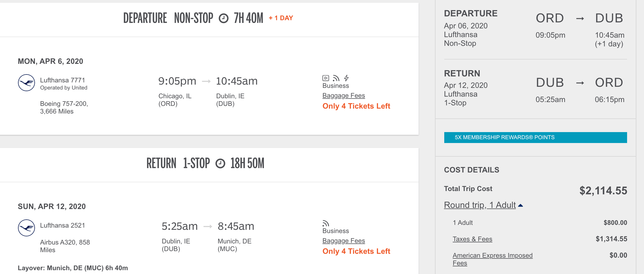This screenshot has height=274, width=644.
Task: Click the Lufthansa 7771 flight number
Action: [62, 80]
